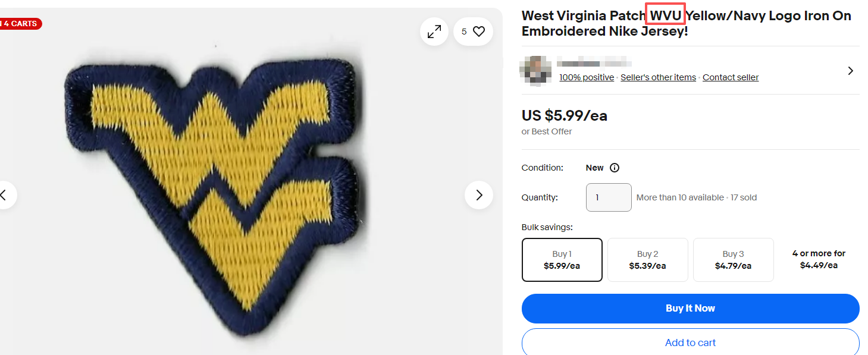Expand the seller details with the right chevron
868x355 pixels.
(850, 70)
